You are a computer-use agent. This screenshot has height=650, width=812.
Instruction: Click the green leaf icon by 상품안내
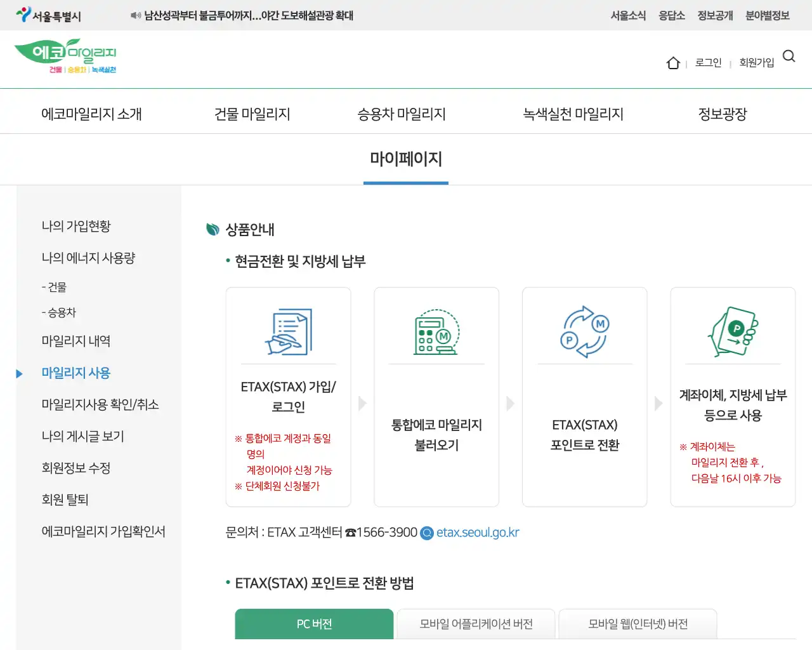213,229
